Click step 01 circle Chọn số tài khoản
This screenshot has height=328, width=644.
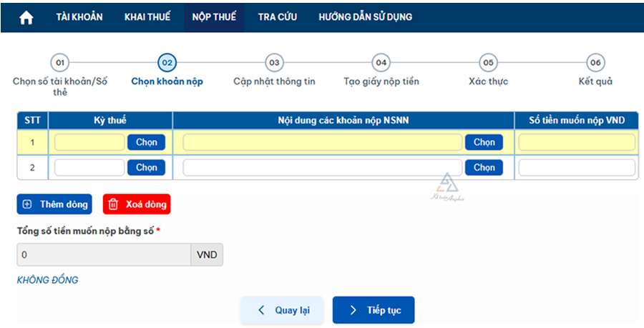60,63
